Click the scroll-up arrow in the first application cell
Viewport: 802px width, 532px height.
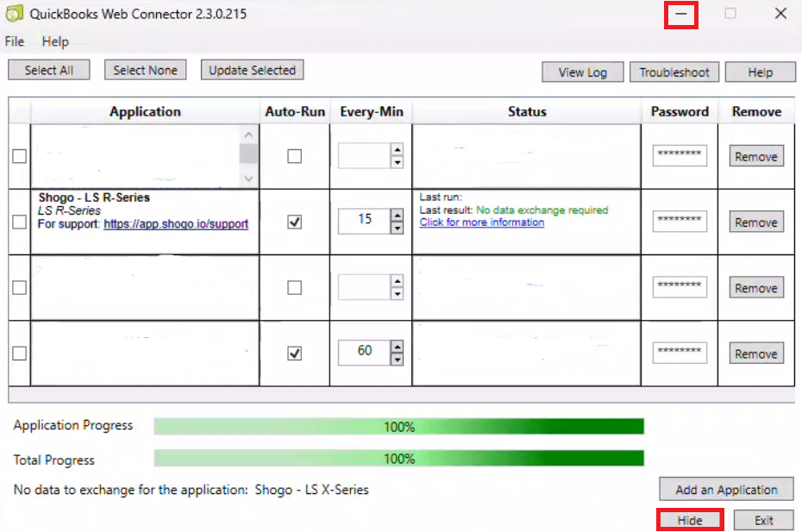(248, 135)
